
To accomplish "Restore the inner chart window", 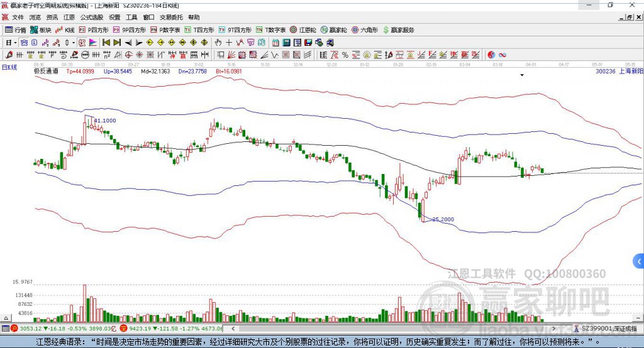I will pyautogui.click(x=630, y=17).
